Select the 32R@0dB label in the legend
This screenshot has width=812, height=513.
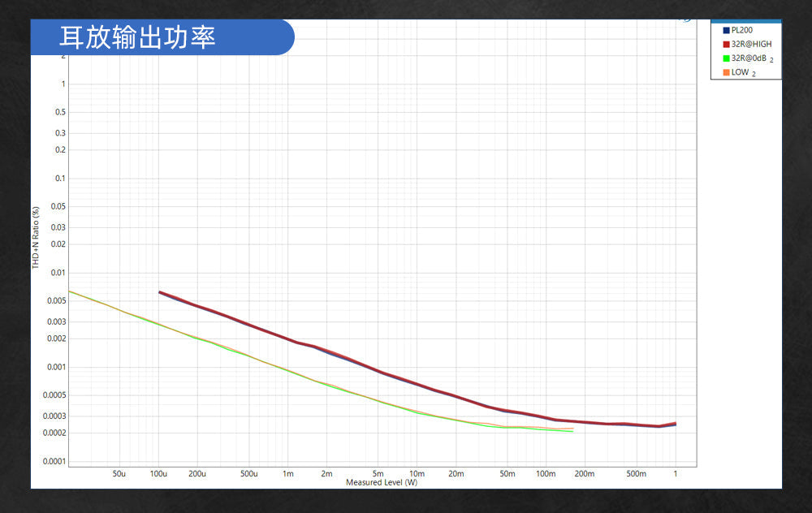[x=748, y=58]
